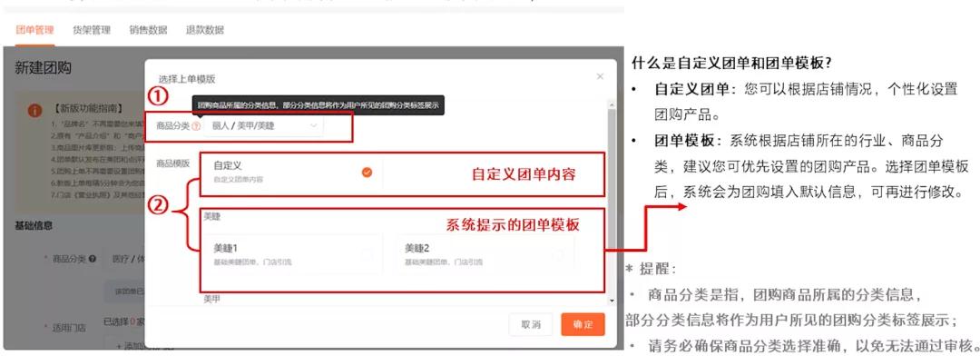This screenshot has width=980, height=356.
Task: Click the 美甲 section heading
Action: click(x=211, y=299)
